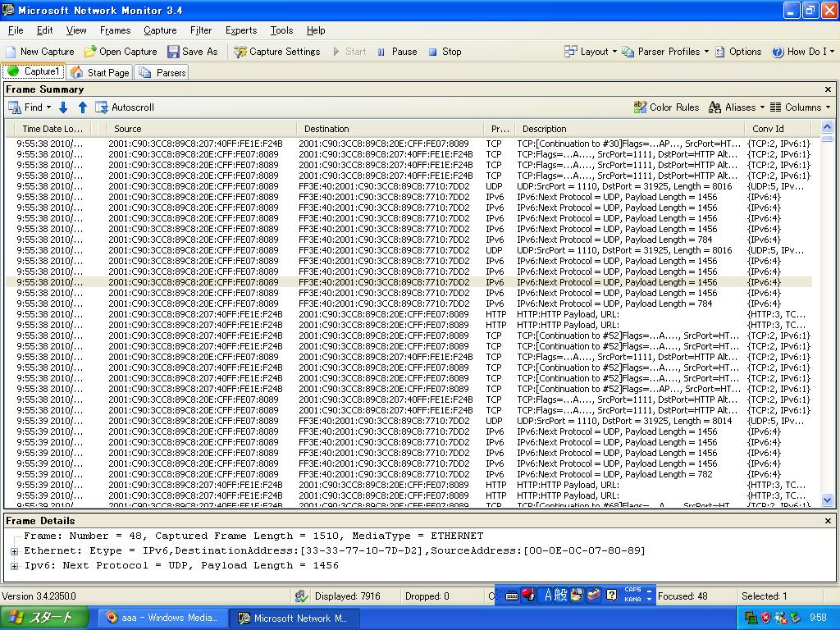Screen dimensions: 840x630
Task: Open the Experts menu
Action: coord(241,30)
